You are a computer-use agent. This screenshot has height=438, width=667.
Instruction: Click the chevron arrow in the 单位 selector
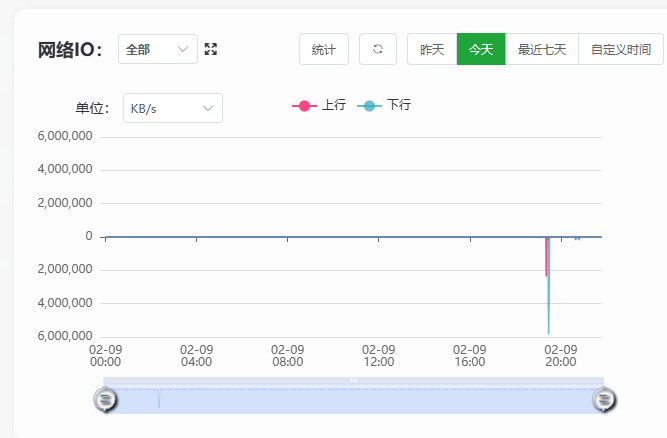point(208,108)
